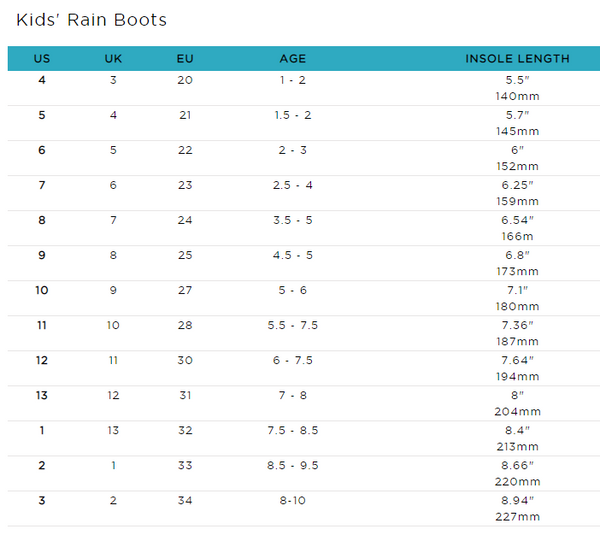Click the 173mm insole value
The image size is (600, 535).
point(517,271)
